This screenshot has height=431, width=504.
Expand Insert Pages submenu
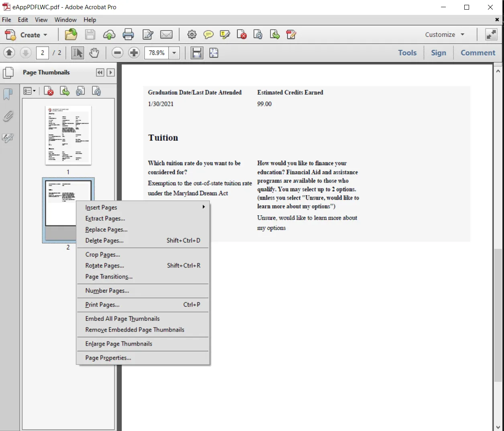143,207
